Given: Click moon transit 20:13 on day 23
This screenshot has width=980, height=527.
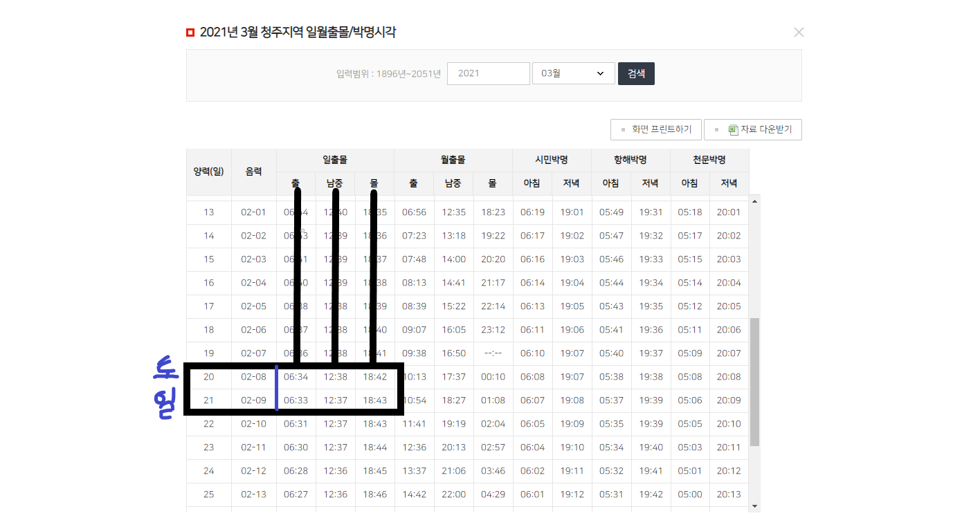Looking at the screenshot, I should click(453, 447).
